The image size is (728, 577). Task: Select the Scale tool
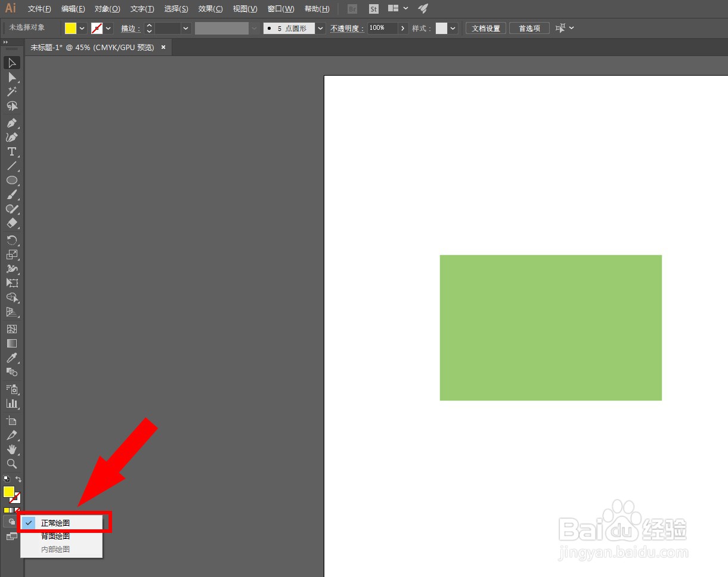pyautogui.click(x=12, y=255)
